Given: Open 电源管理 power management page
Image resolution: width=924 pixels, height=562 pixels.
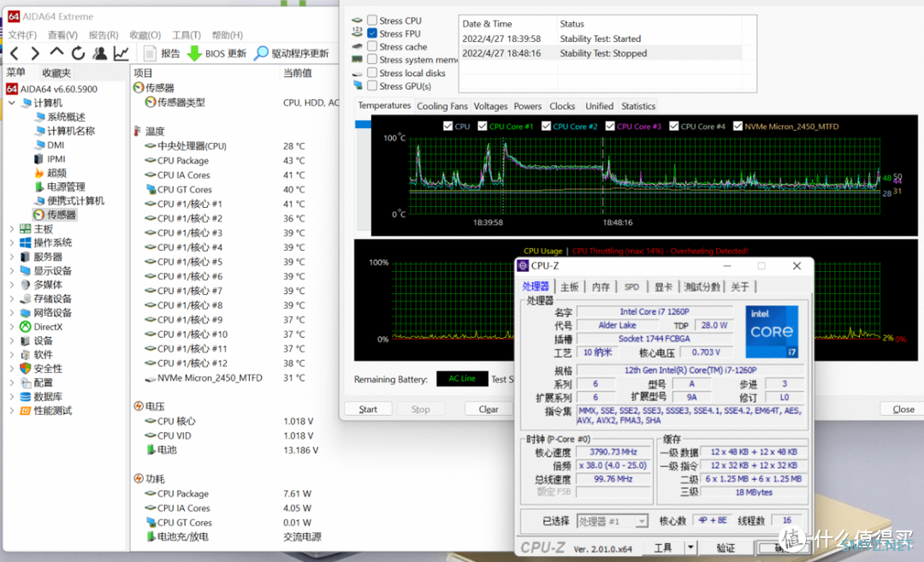Looking at the screenshot, I should click(60, 186).
